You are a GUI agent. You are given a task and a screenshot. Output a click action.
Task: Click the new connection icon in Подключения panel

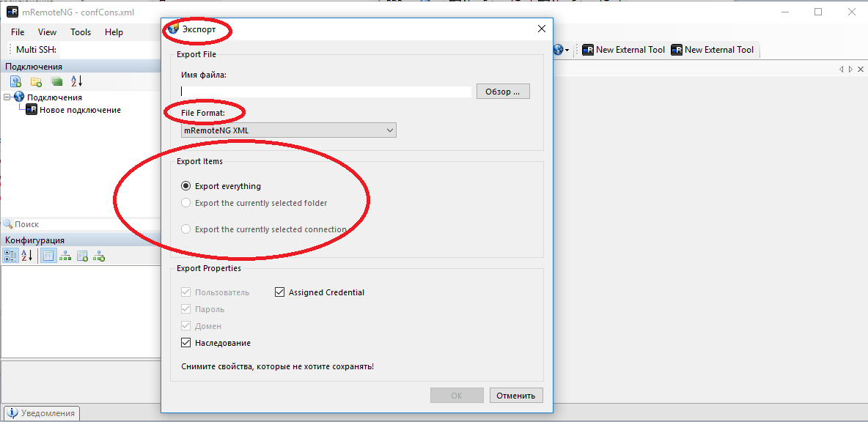[x=16, y=82]
